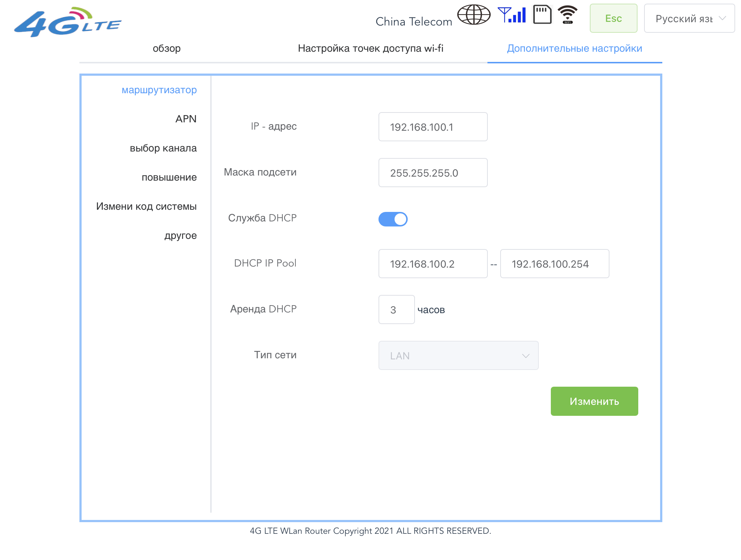Click the DHCP lease hours field

(396, 310)
